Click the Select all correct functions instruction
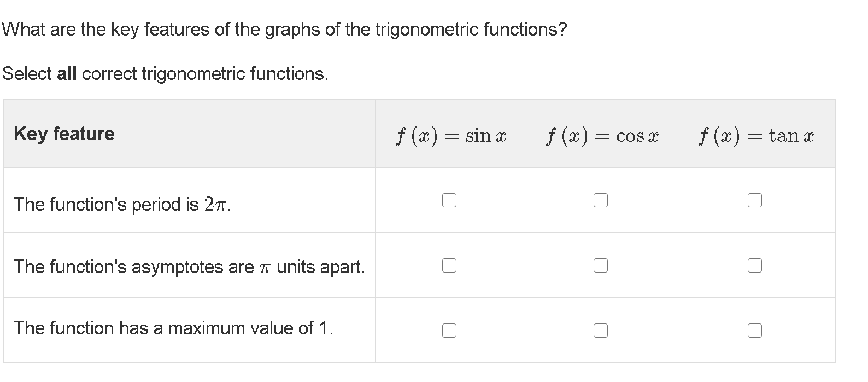The width and height of the screenshot is (868, 382). (165, 73)
